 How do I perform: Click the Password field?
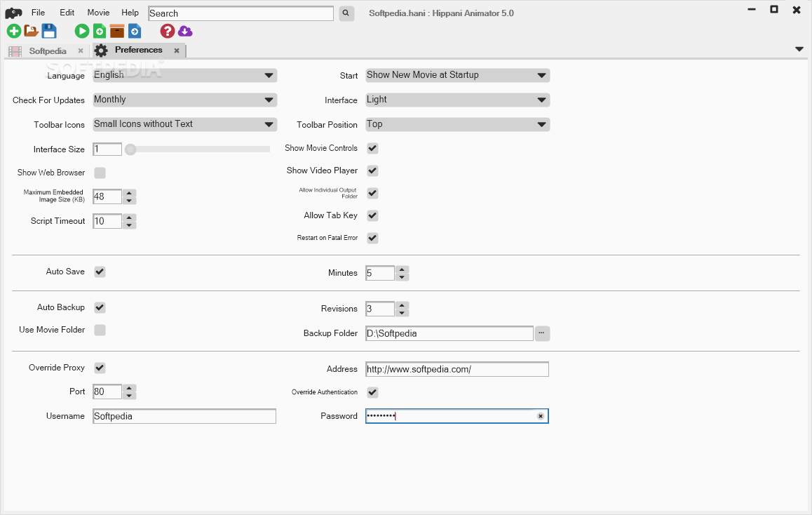(x=457, y=416)
